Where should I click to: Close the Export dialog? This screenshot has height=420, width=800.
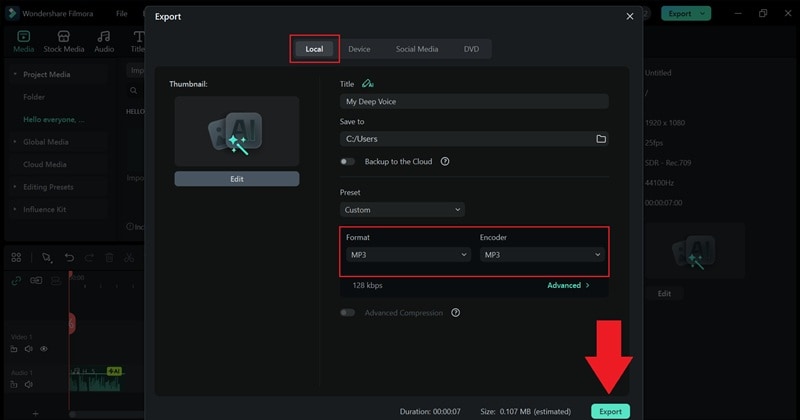coord(630,16)
